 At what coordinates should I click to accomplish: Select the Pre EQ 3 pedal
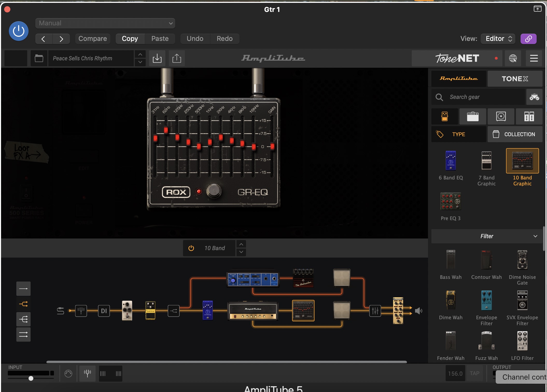click(x=451, y=201)
